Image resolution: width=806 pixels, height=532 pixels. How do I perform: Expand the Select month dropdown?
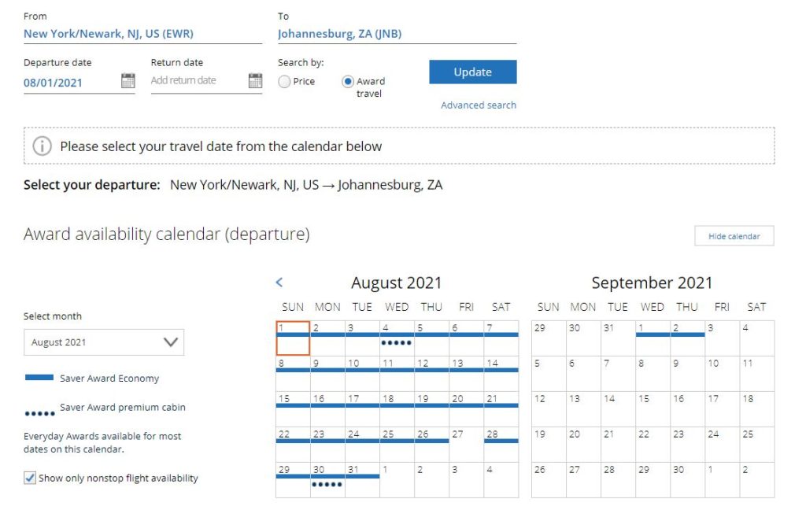pos(103,342)
